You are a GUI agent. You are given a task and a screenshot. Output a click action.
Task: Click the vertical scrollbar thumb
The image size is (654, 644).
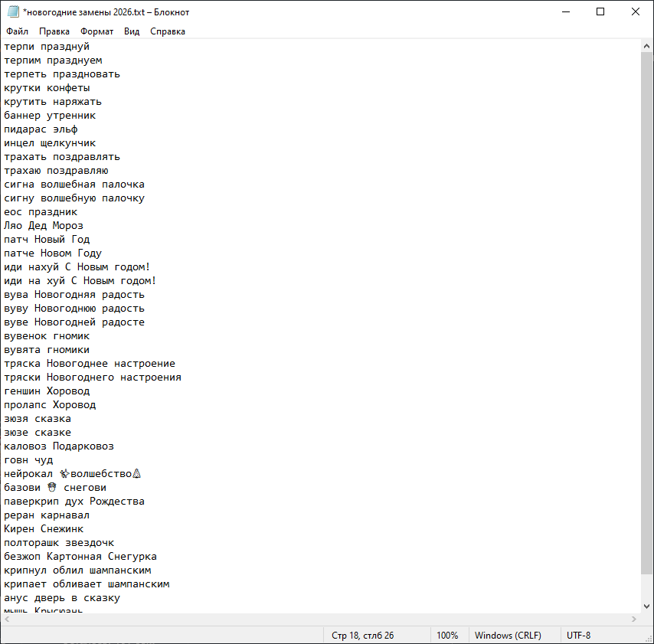(x=646, y=313)
